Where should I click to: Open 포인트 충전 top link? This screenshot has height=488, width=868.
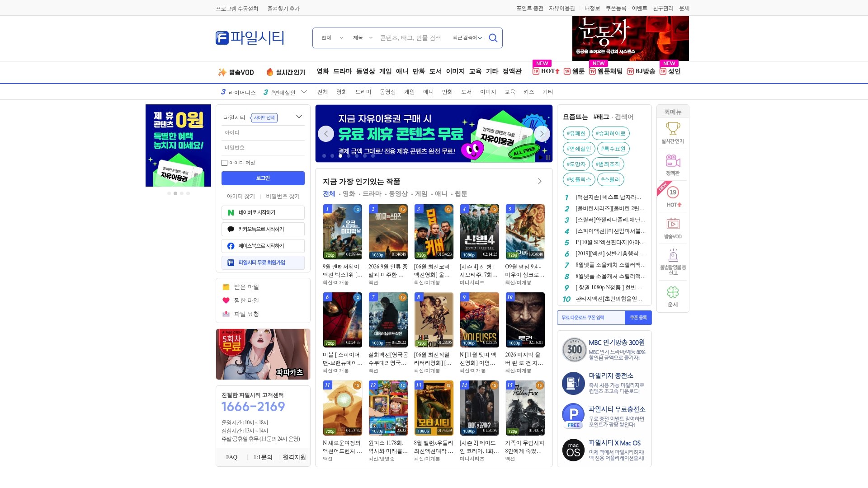(529, 9)
